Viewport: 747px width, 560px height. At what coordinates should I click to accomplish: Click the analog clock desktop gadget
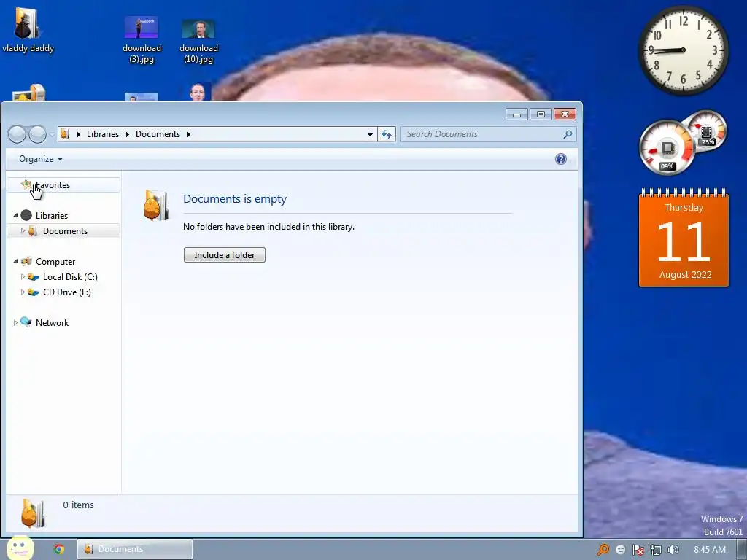point(683,50)
